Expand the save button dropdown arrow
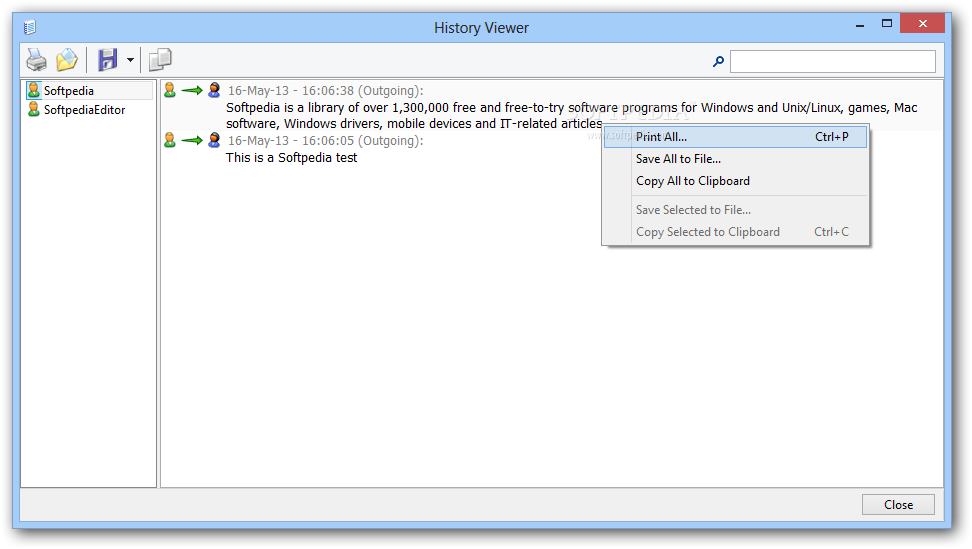Image resolution: width=972 pixels, height=549 pixels. [x=130, y=60]
